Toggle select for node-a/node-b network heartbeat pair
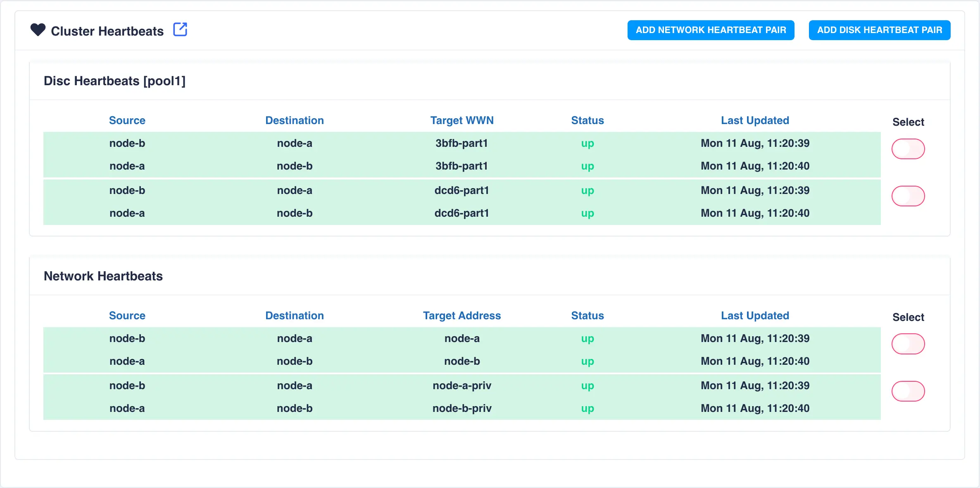Screen dimensions: 980x488 [x=908, y=344]
